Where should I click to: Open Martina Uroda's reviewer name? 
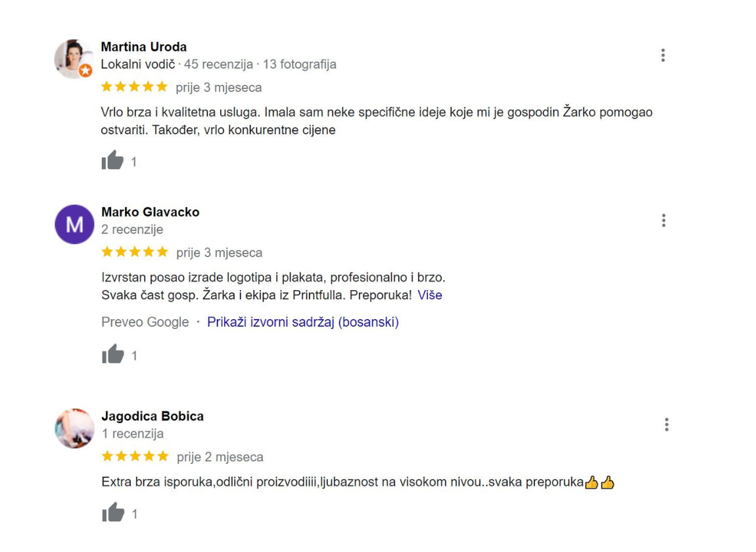point(144,47)
